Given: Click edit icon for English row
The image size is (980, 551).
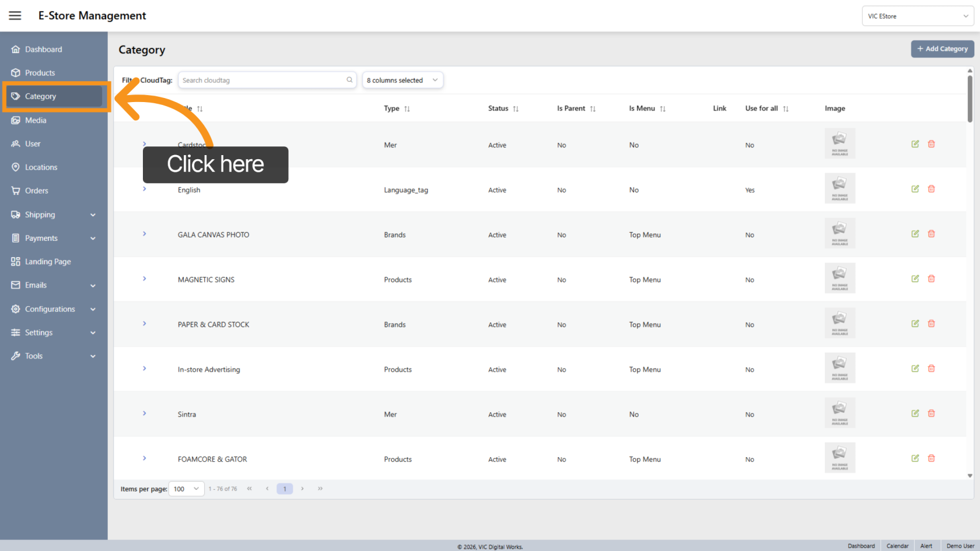Looking at the screenshot, I should 915,189.
